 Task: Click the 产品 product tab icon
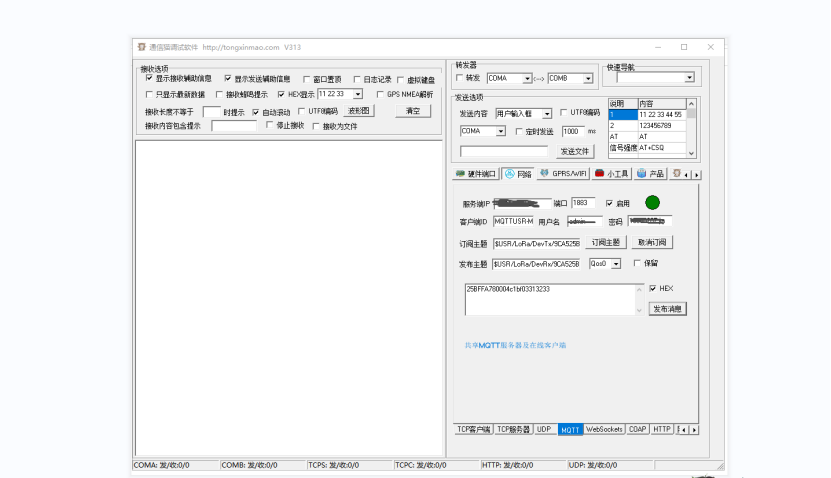[642, 174]
